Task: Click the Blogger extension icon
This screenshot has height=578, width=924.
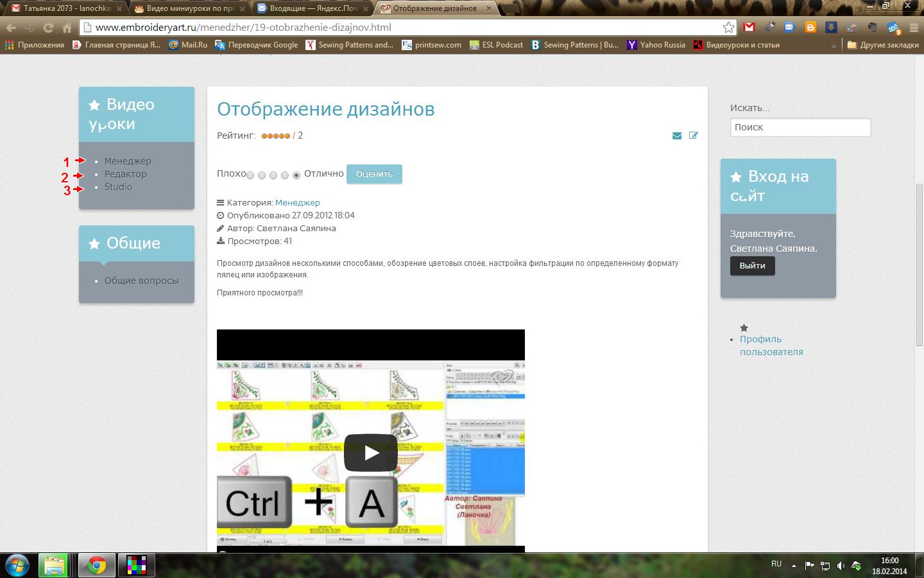Action: tap(810, 28)
